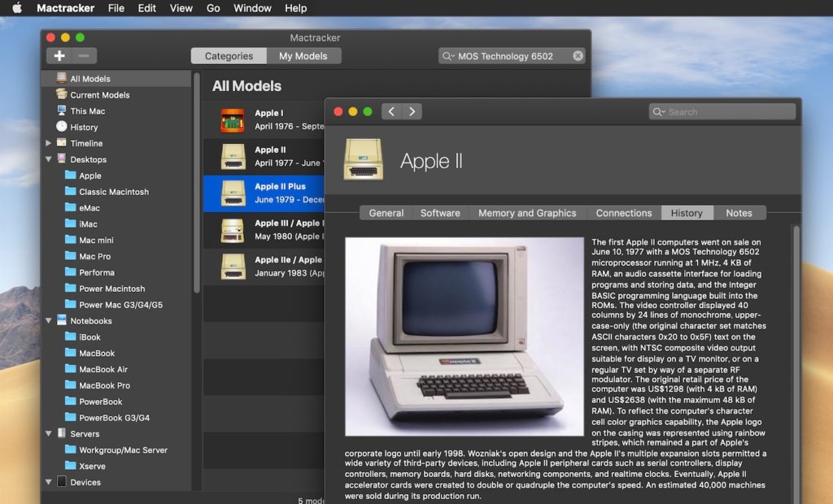Clear the MOS Technology 6502 search text
Viewport: 833px width, 504px height.
[578, 56]
